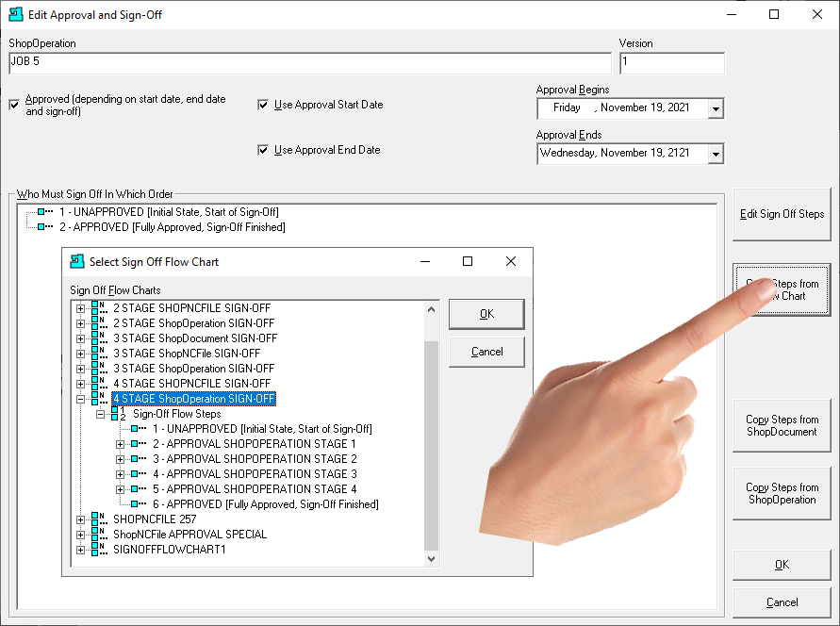Toggle Use Approval End Date checkbox

[x=263, y=149]
